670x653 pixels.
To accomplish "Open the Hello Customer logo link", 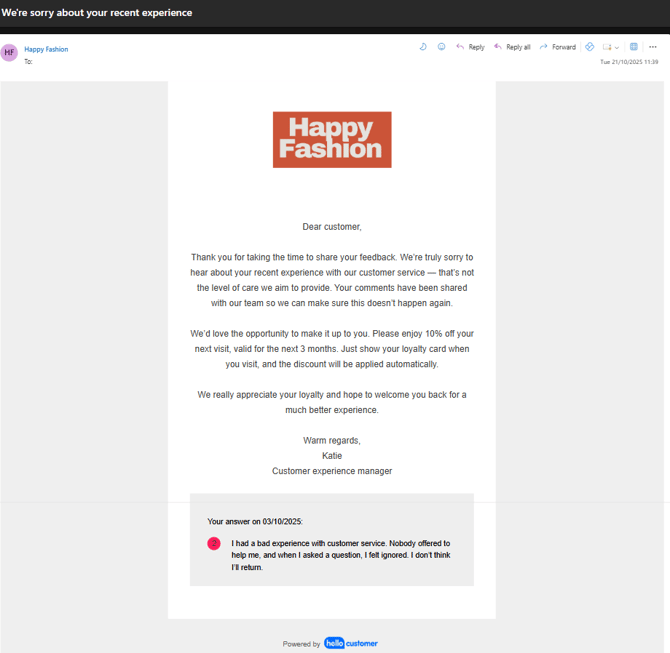I will tap(351, 644).
